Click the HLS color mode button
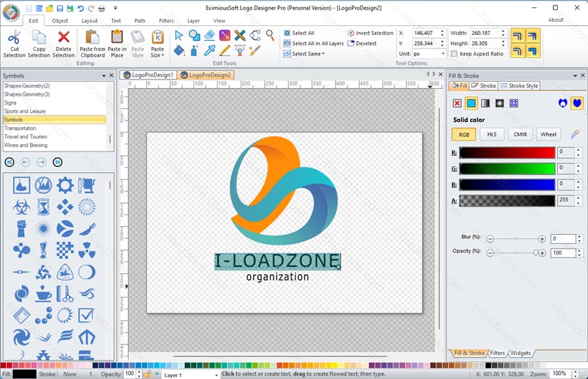This screenshot has height=379, width=588. (x=492, y=134)
